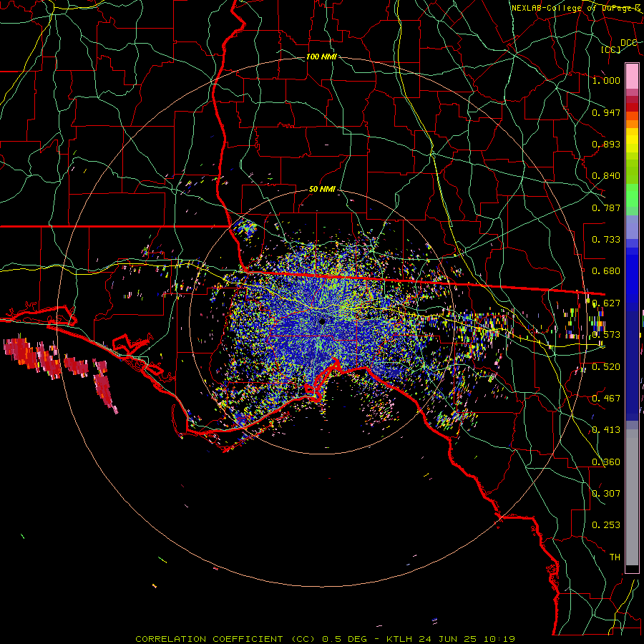
Task: Select the 0.413 scale value
Action: 606,430
